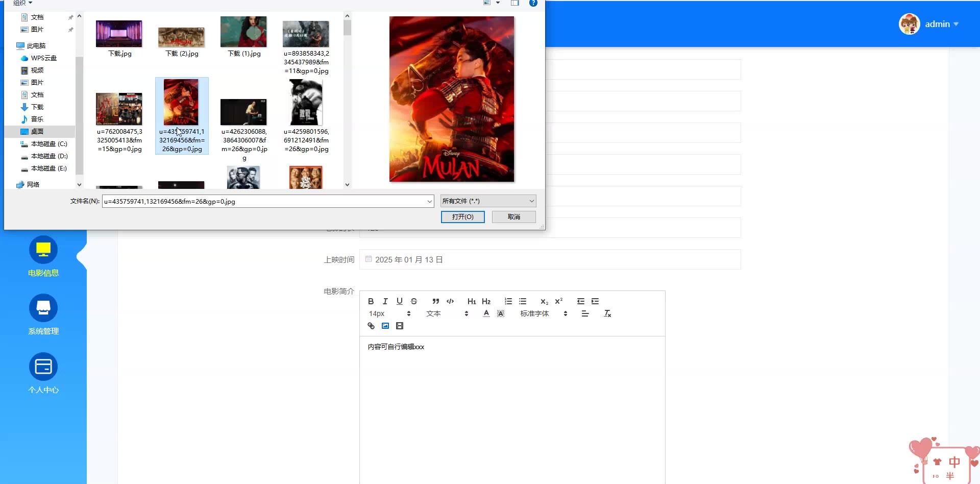Open the 个人中心 sidebar section
980x484 pixels.
coord(43,374)
